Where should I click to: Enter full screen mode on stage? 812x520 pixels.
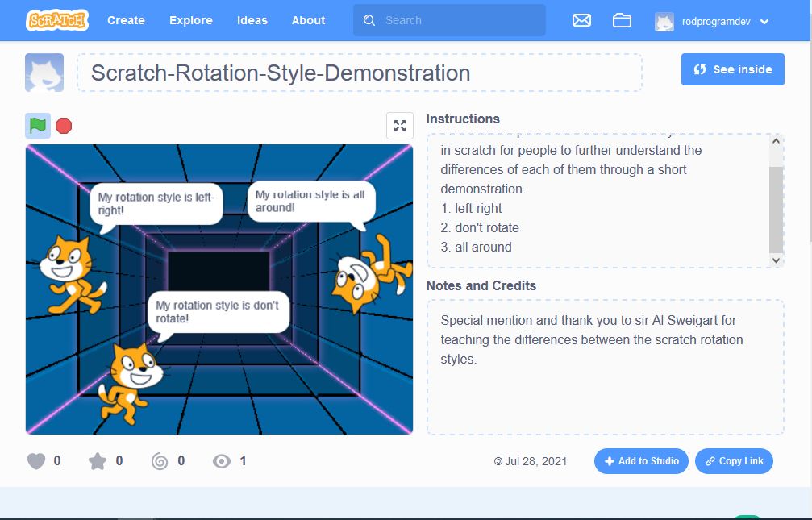[400, 126]
